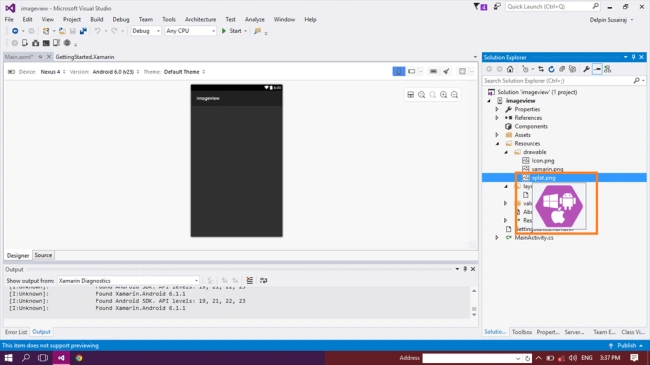Click the Save All toolbar icon
Screen dimensions: 650x365
coord(83,31)
